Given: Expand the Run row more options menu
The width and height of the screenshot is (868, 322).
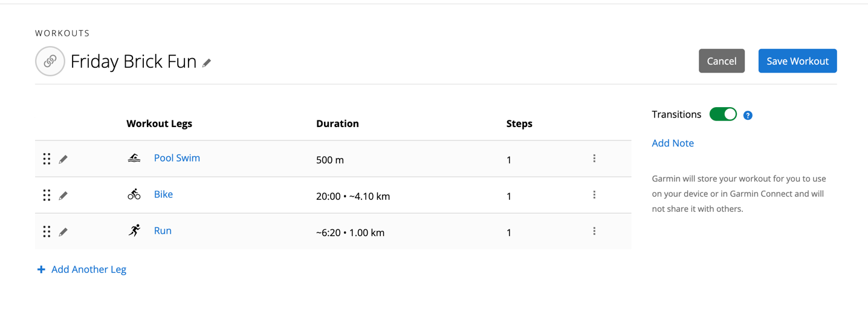Looking at the screenshot, I should click(594, 231).
